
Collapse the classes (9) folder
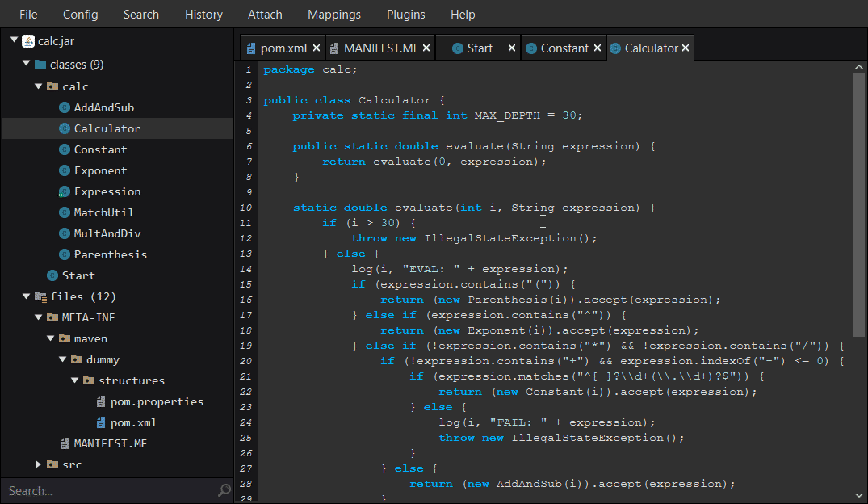coord(26,64)
